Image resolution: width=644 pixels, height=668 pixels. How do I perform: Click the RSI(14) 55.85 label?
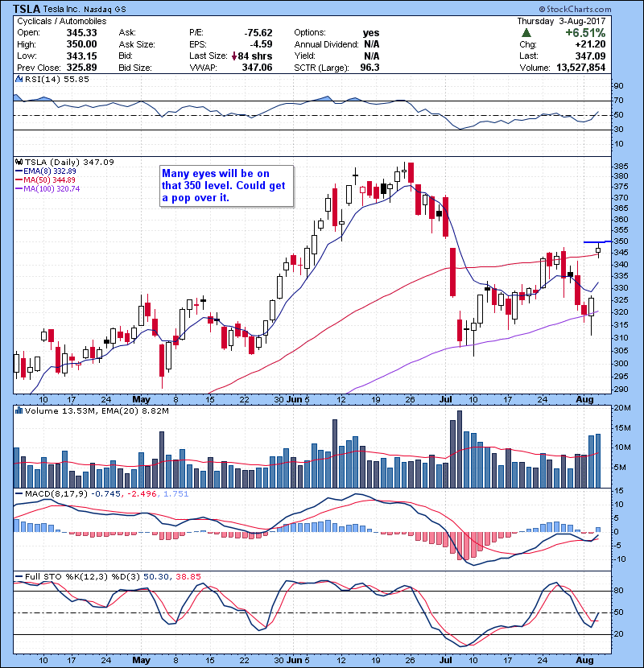(x=56, y=79)
